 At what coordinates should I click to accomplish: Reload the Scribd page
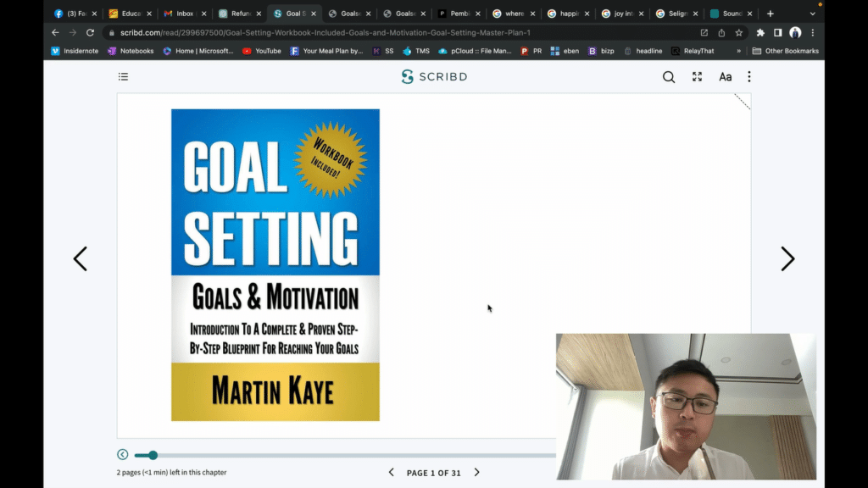90,33
